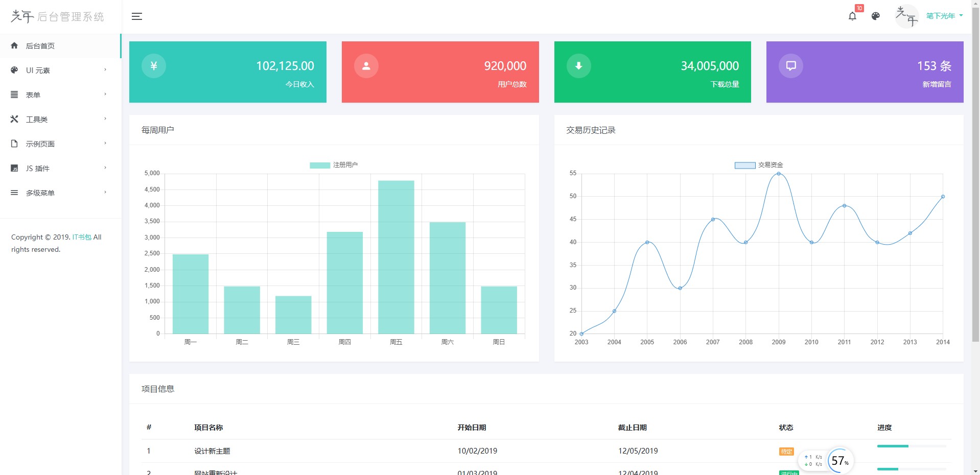Image resolution: width=980 pixels, height=475 pixels.
Task: Click the download arrow icon on green card
Action: coord(579,66)
